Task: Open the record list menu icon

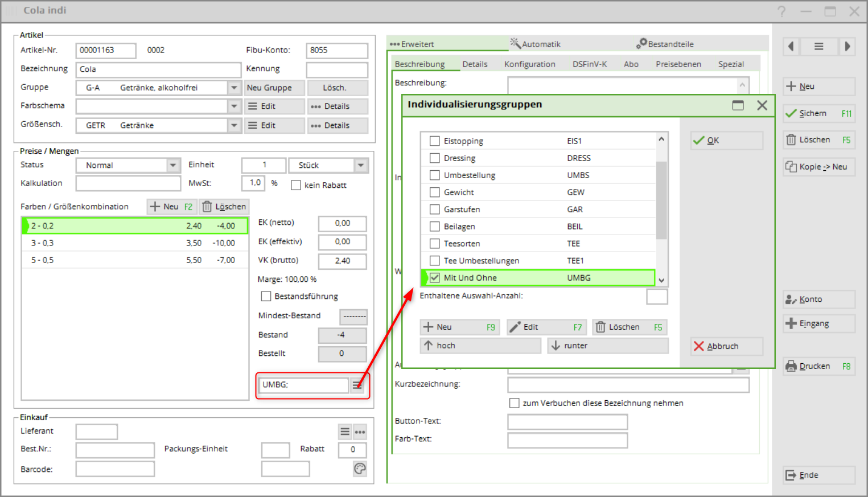Action: 818,47
